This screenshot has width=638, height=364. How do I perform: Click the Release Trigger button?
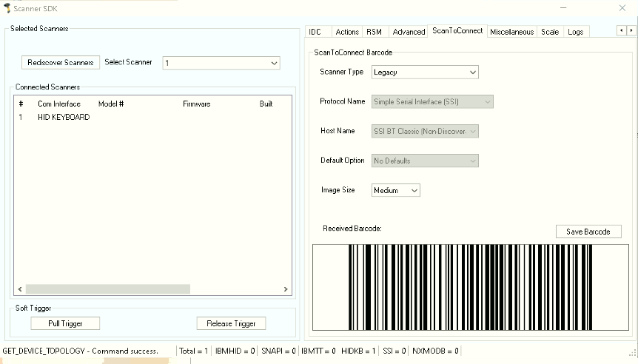(x=231, y=324)
